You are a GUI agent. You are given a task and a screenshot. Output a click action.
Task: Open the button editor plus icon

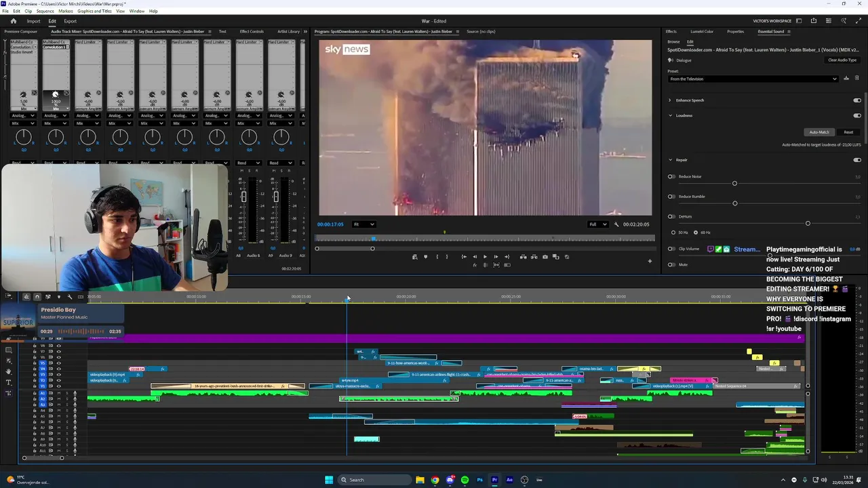650,261
